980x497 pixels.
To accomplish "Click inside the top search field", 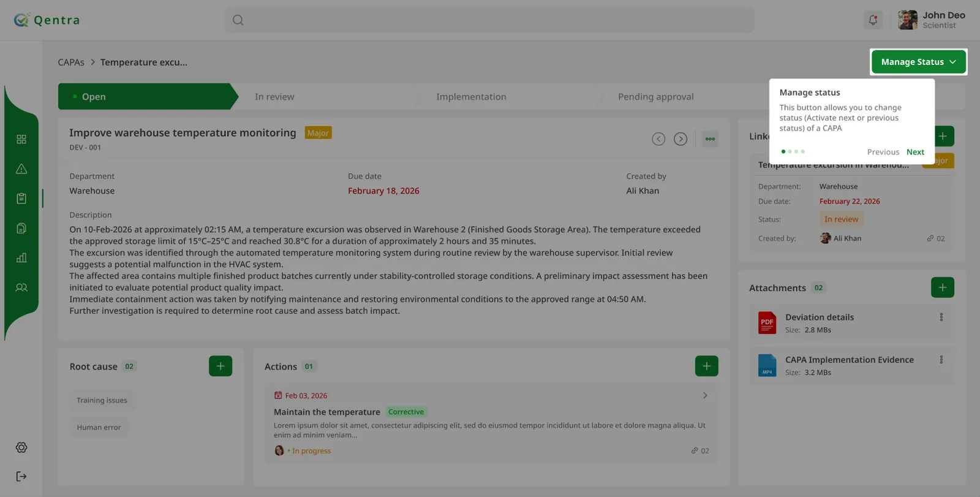I will pos(490,20).
